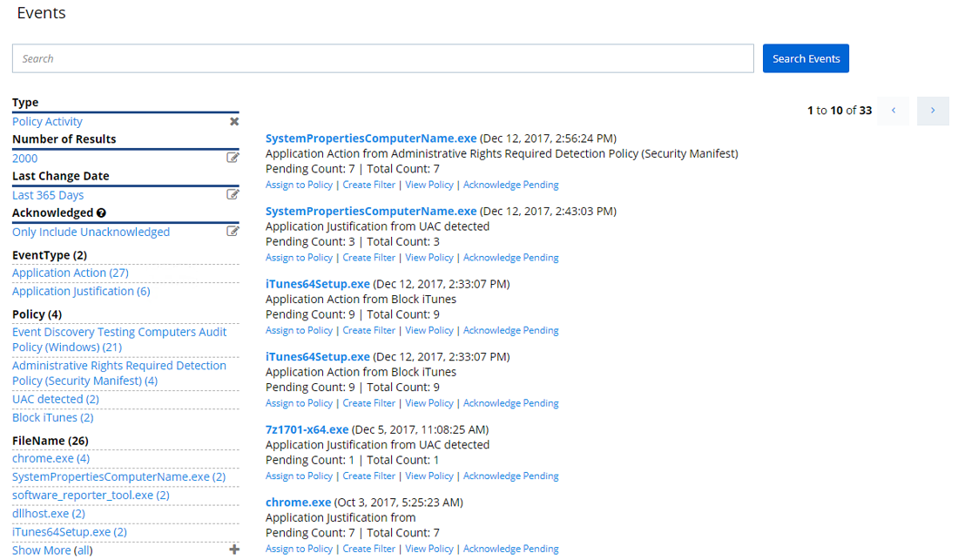Acknowledge Pending for 2:56:24 PM event
Viewport: 958px width, 560px height.
[x=510, y=185]
